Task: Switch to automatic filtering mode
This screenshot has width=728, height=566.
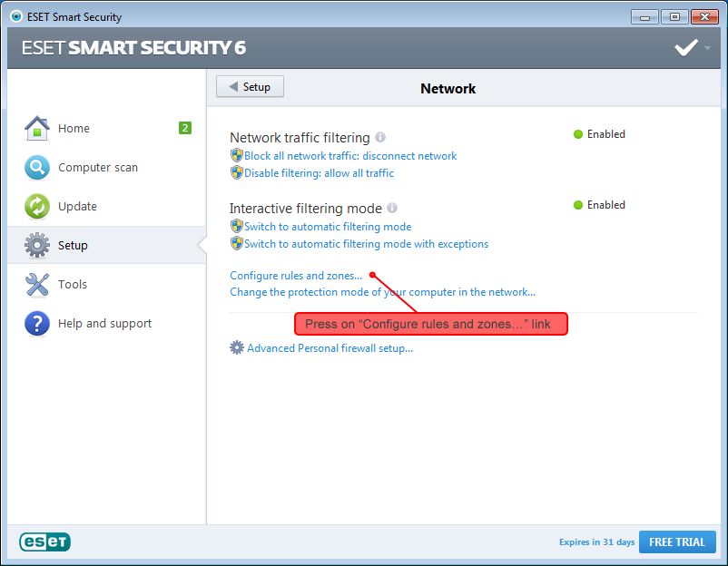Action: (328, 226)
